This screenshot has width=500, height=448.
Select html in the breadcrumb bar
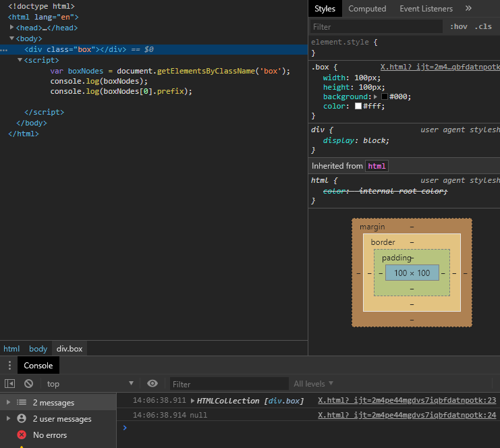click(11, 349)
